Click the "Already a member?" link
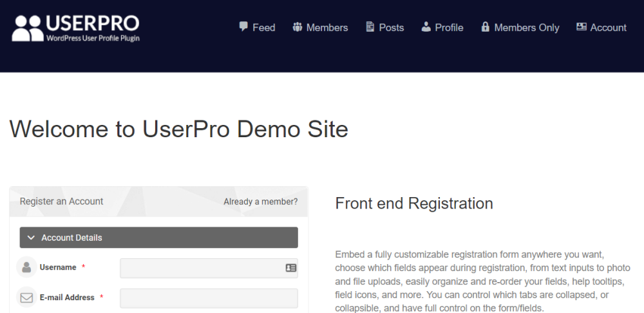 tap(260, 202)
